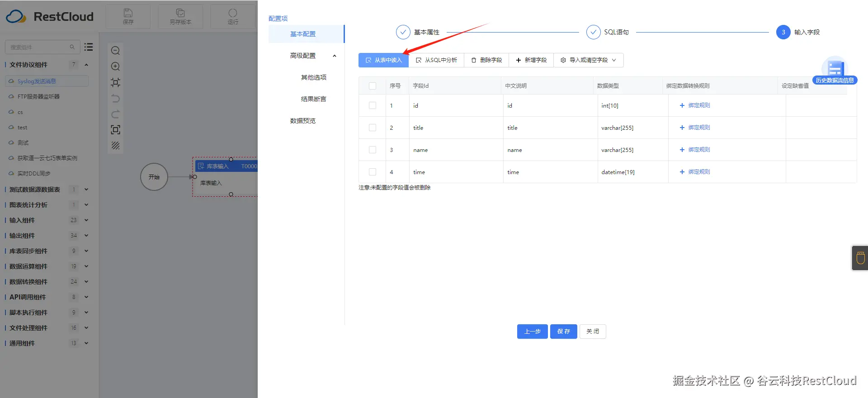Expand the API调用组件 group
This screenshot has height=398, width=868.
click(x=86, y=297)
